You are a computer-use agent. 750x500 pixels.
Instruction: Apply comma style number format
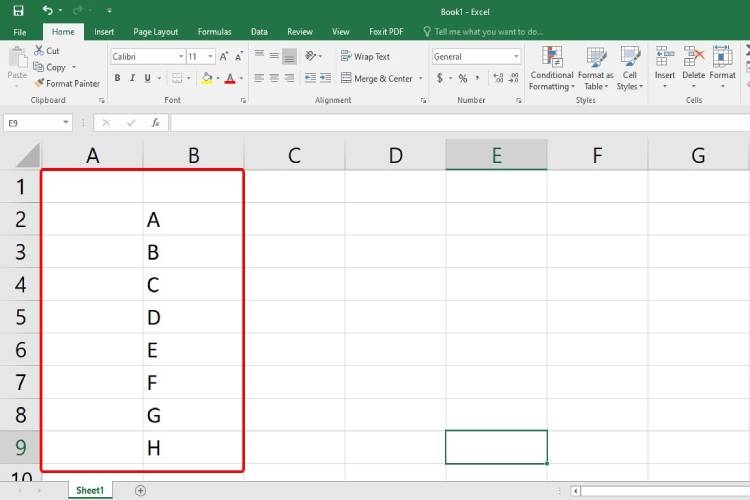point(477,78)
